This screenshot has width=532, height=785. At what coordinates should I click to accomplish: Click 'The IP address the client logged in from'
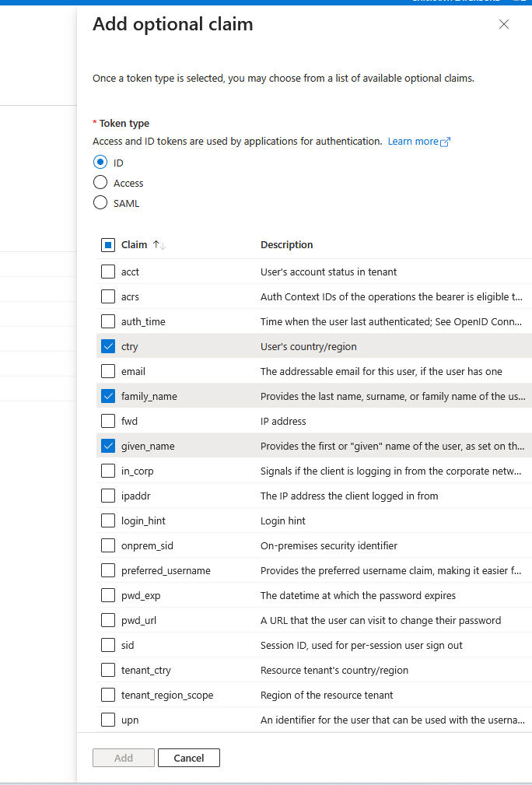point(349,496)
